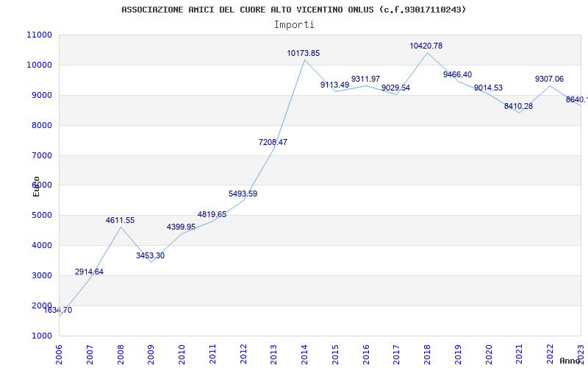Click the 4819.65 value label
This screenshot has height=368, width=588.
[x=212, y=214]
